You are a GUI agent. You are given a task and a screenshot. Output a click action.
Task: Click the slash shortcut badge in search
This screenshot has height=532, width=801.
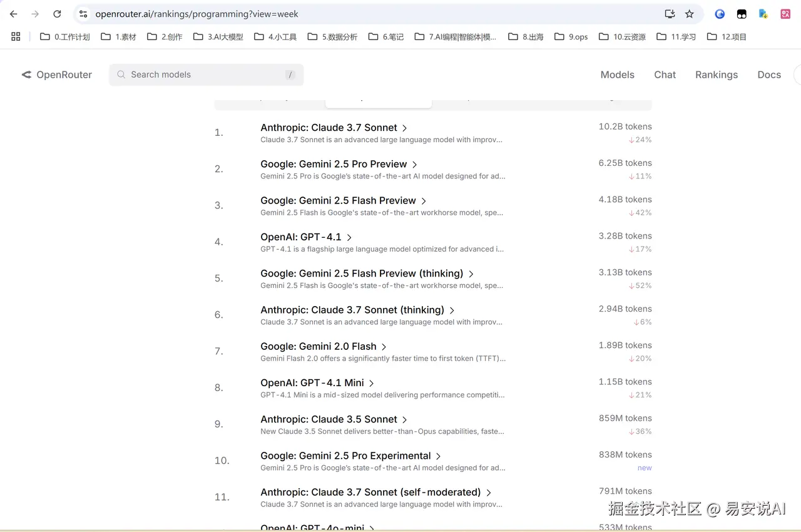coord(290,74)
